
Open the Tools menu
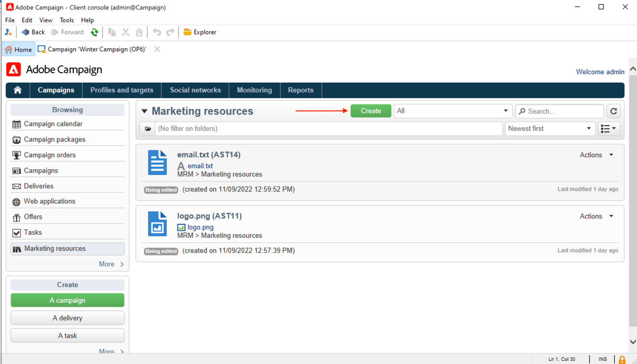click(66, 20)
